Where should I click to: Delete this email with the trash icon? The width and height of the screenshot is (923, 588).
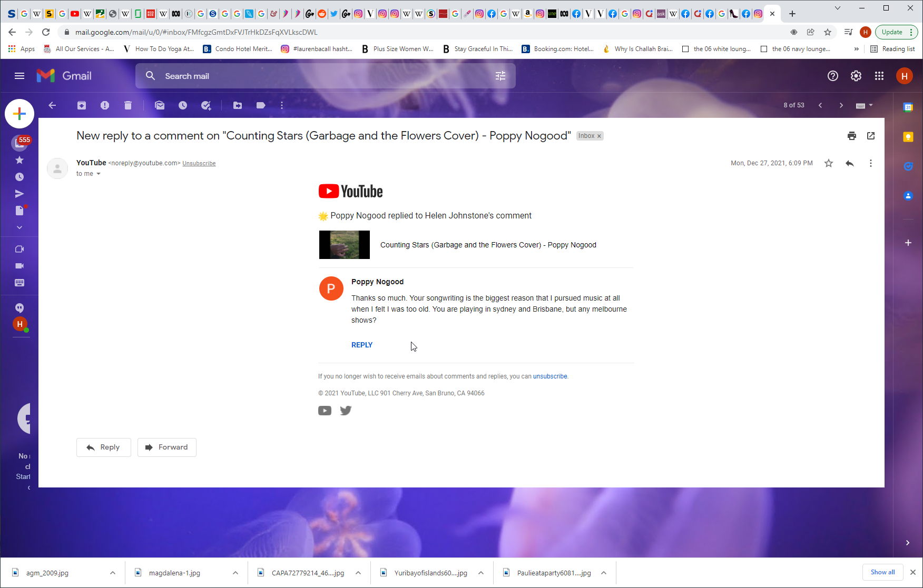(x=128, y=105)
